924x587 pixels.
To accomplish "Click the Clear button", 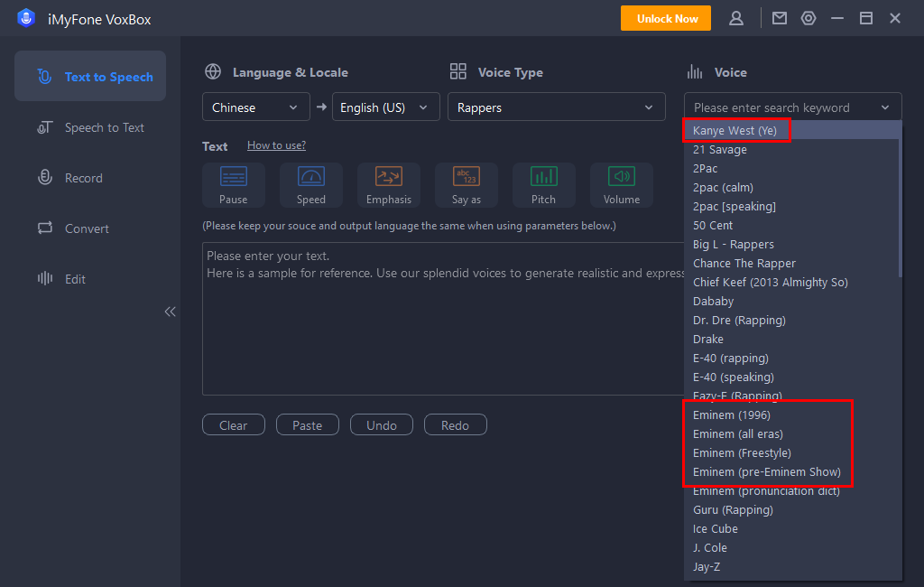I will click(x=234, y=424).
